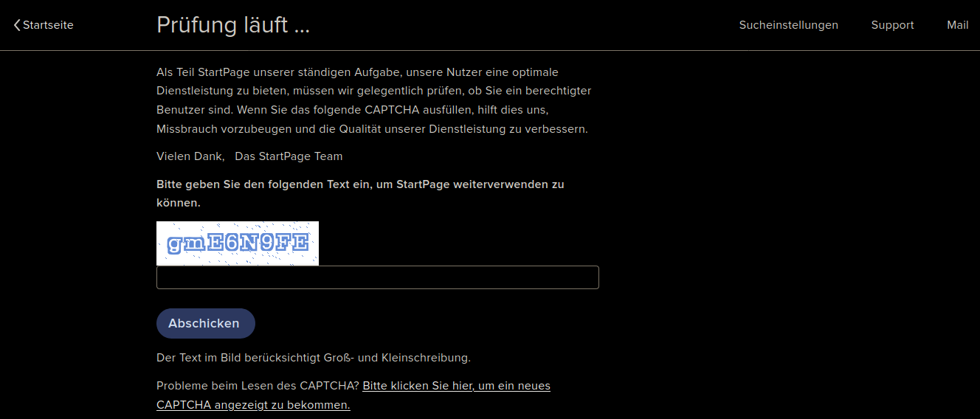
Task: Click the 'Probleme beim Lesen des CAPTCHA?' text
Action: (258, 386)
